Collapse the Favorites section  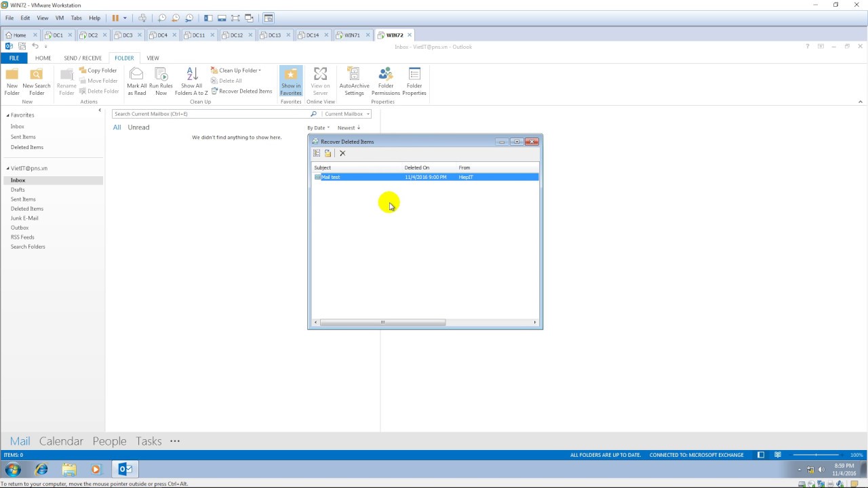(8, 115)
